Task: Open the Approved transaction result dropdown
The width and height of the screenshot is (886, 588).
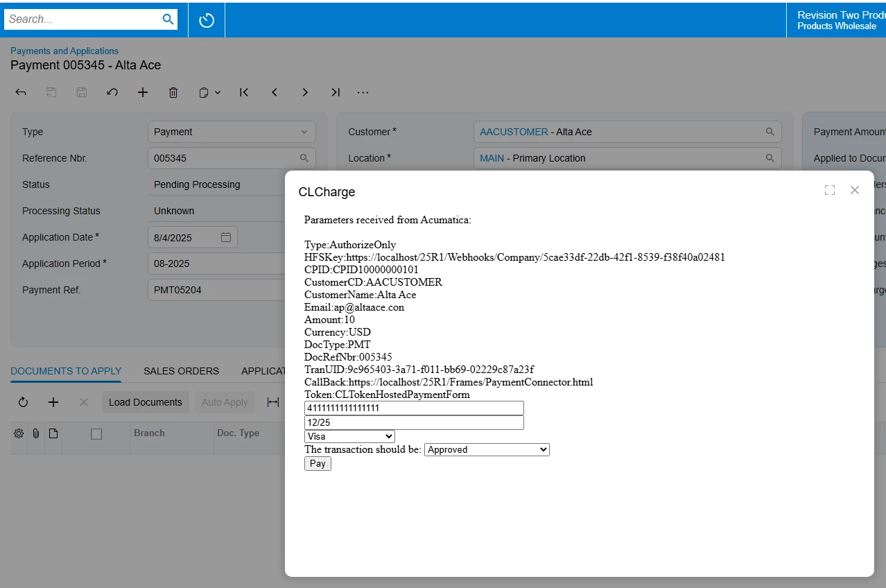Action: click(486, 449)
